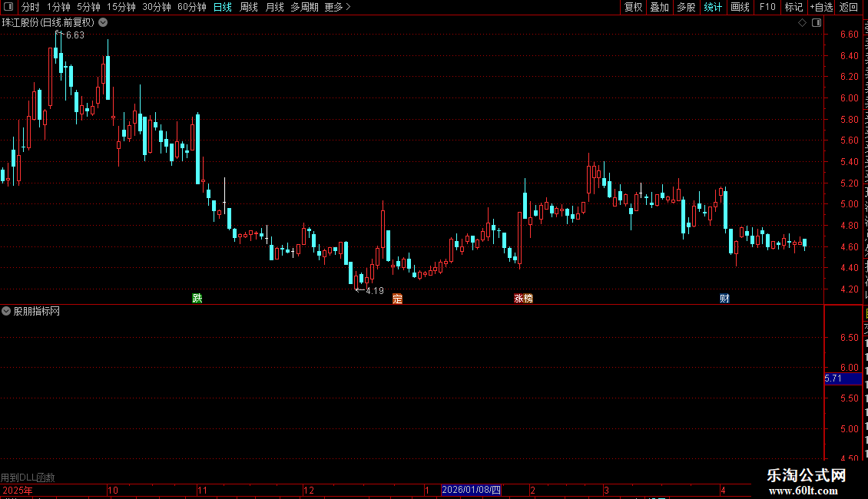
Task: Open 多周期 multi-period view
Action: click(x=304, y=7)
